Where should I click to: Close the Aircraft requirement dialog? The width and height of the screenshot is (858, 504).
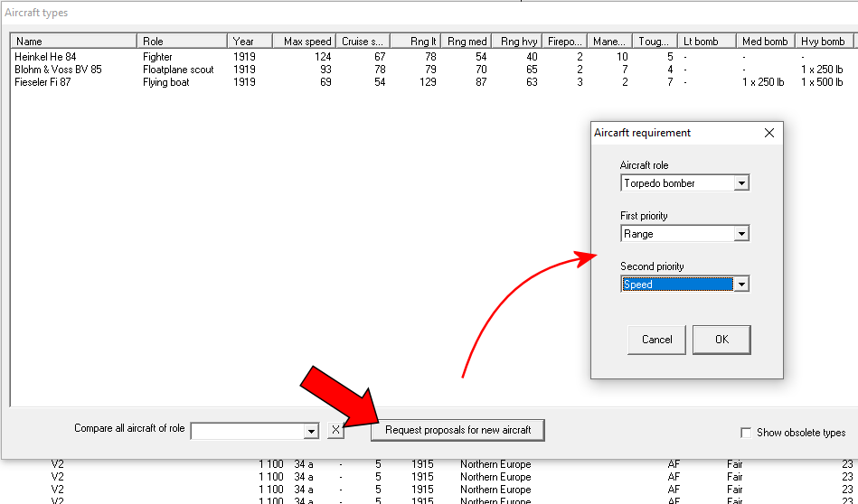click(768, 133)
